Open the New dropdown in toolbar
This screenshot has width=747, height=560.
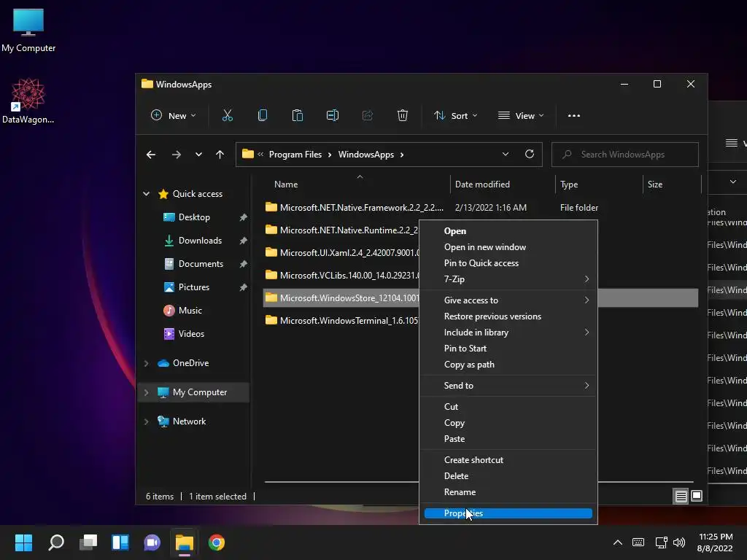click(x=174, y=116)
